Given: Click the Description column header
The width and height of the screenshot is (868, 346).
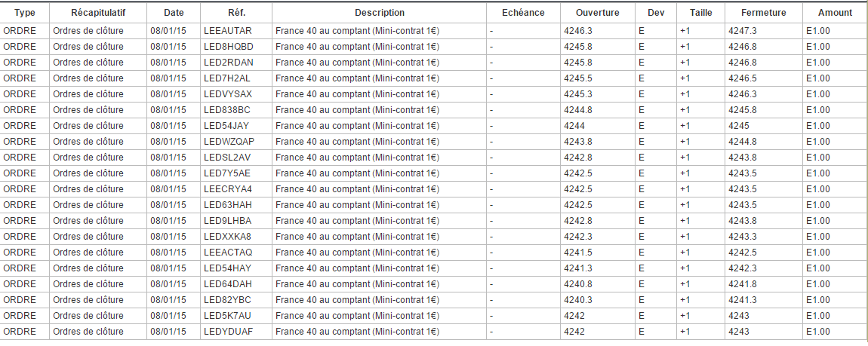Looking at the screenshot, I should click(379, 13).
